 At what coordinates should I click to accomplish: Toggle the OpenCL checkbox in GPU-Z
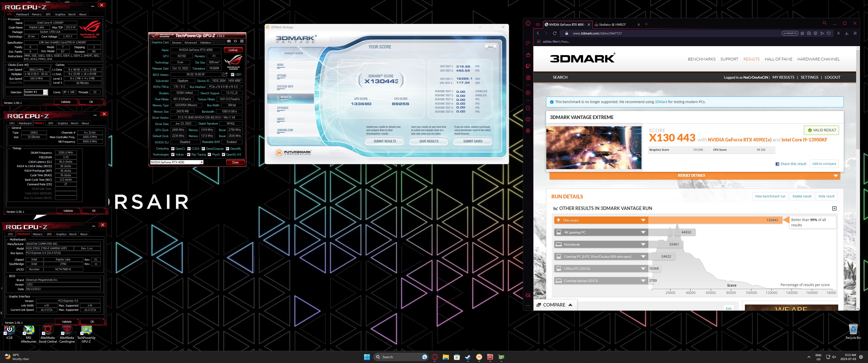tap(173, 148)
